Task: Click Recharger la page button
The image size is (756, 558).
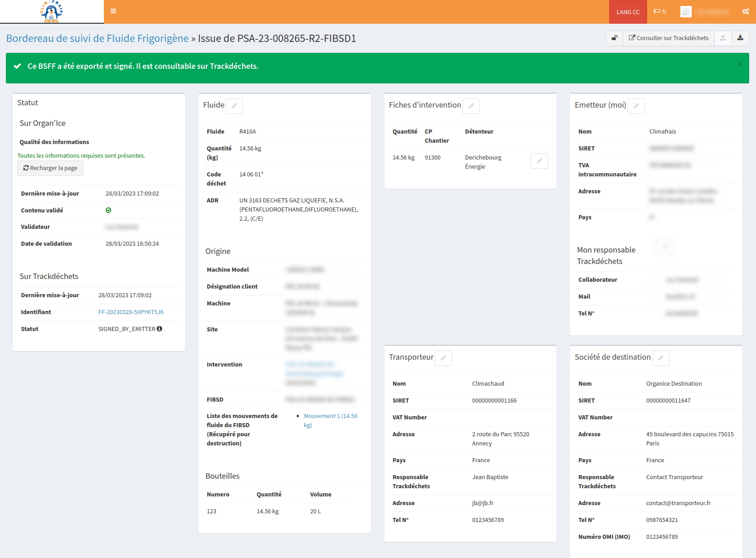Action: [x=50, y=168]
